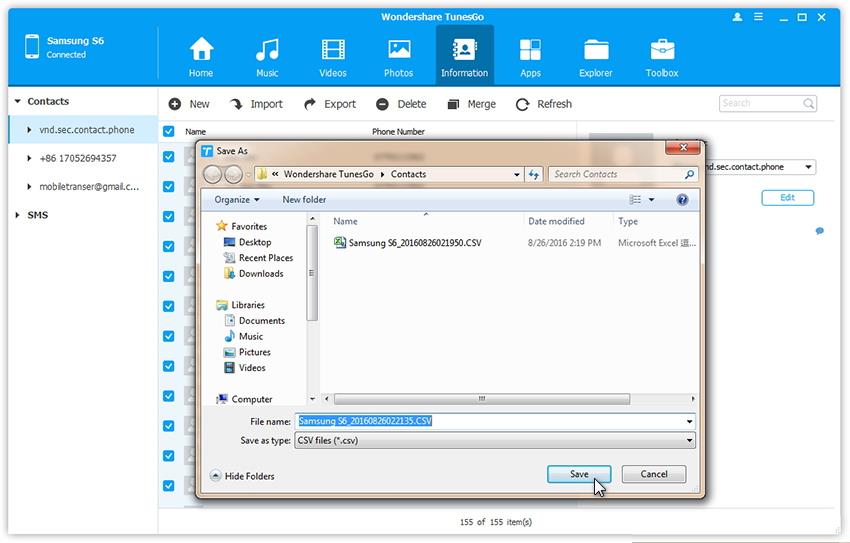Click the horizontal scrollbar in file list
The image size is (850, 543).
pos(480,398)
